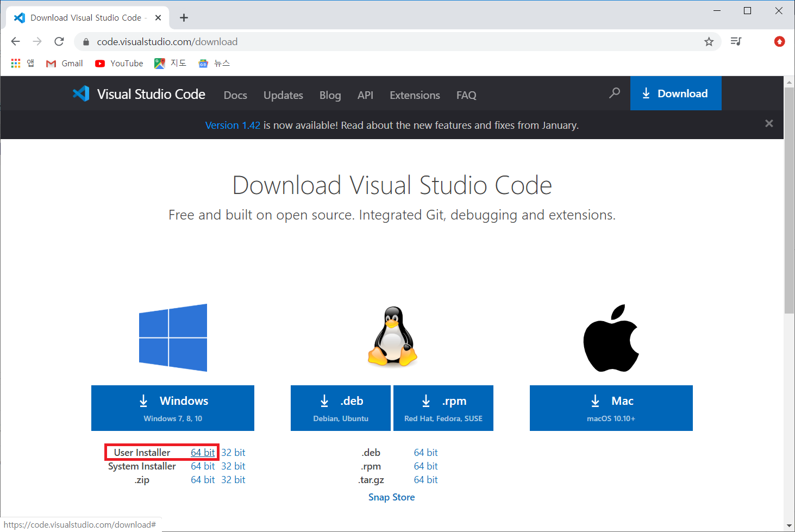The height and width of the screenshot is (532, 795).
Task: Open the Version 1.42 release link
Action: click(233, 125)
